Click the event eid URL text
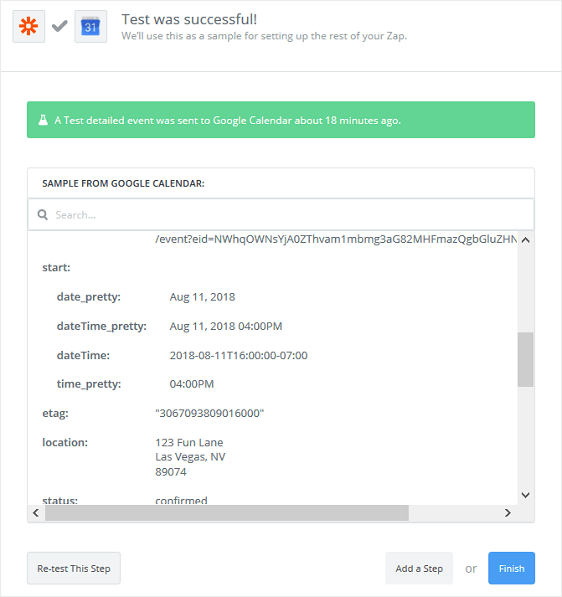This screenshot has width=562, height=597. pos(336,239)
